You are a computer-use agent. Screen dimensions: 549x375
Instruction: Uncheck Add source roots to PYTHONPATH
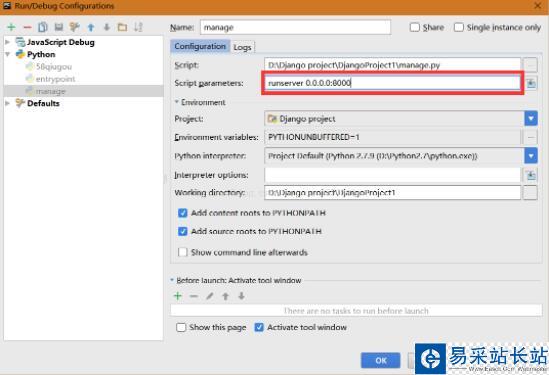pos(183,231)
